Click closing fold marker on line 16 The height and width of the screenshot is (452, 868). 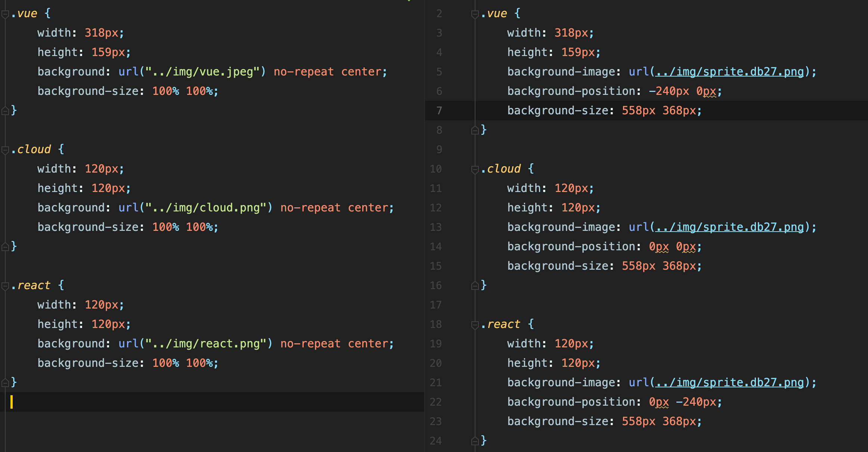(475, 286)
